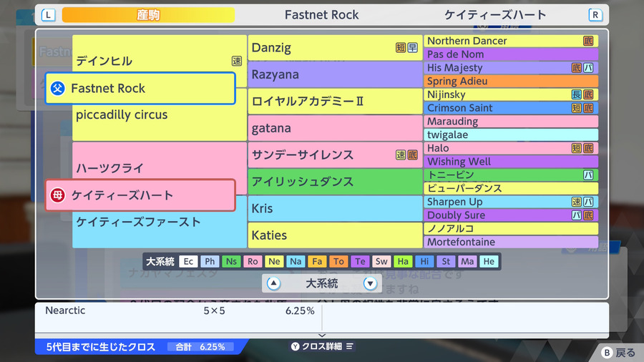The width and height of the screenshot is (644, 362).
Task: Select the Fa lineage color swatch
Action: [317, 261]
